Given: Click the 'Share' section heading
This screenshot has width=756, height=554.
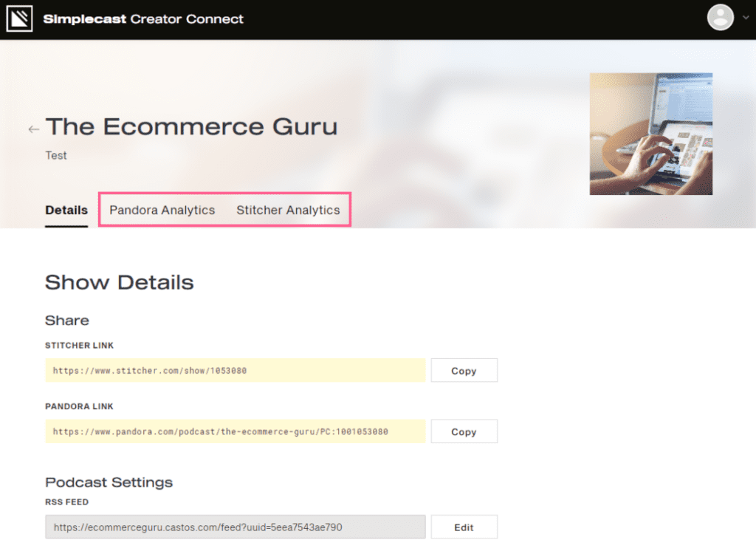Looking at the screenshot, I should point(67,321).
